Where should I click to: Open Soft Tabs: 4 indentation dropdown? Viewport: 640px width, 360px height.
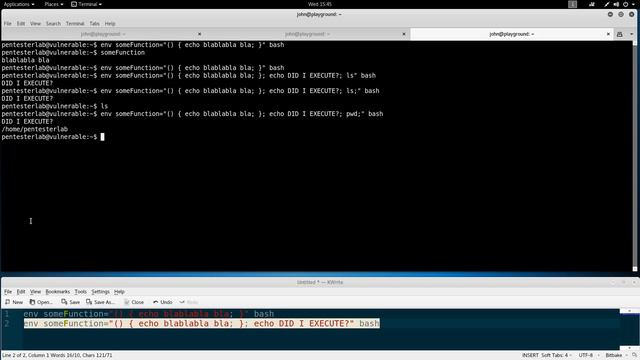556,355
